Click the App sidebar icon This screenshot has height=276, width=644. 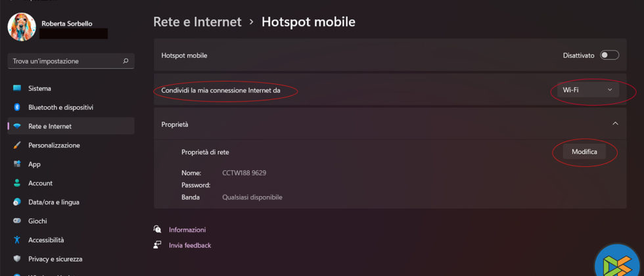click(17, 164)
